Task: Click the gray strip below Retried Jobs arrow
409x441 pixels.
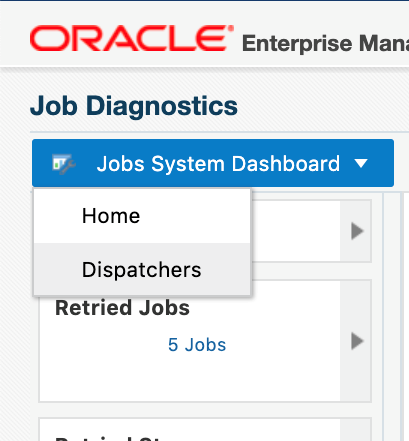Action: tap(355, 377)
